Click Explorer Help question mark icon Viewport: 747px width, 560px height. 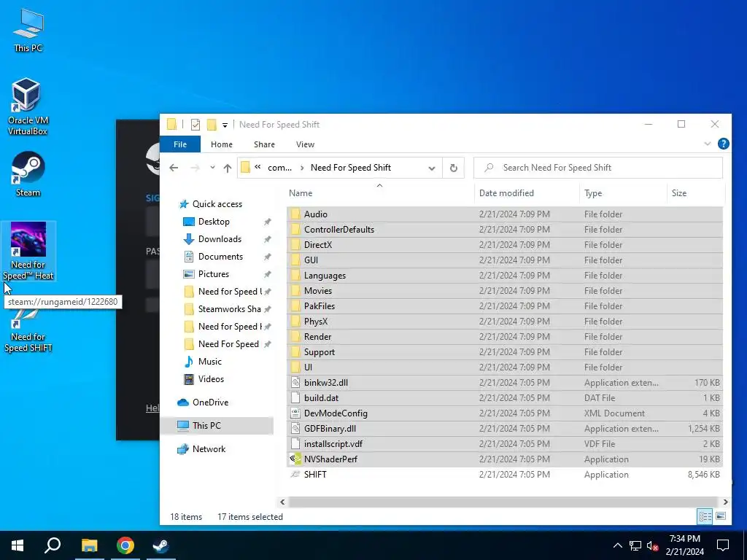tap(723, 144)
